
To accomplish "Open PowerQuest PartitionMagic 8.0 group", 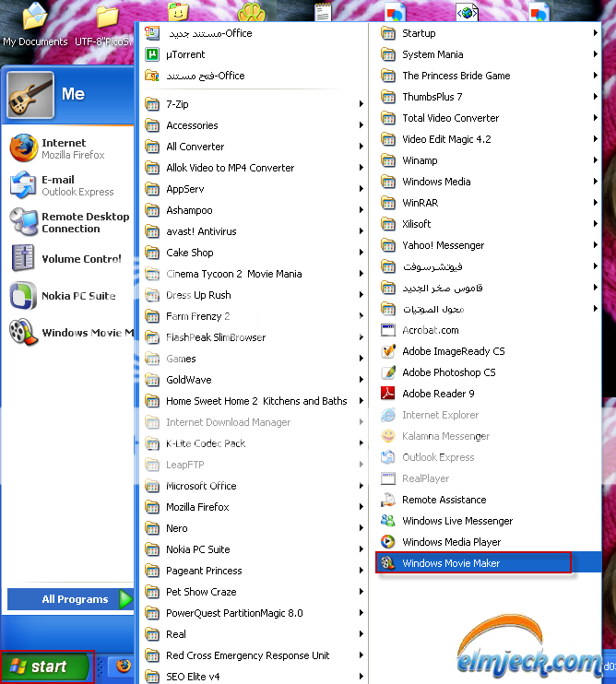I will [x=255, y=613].
